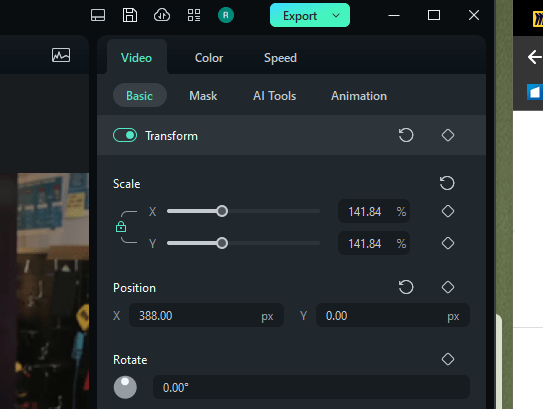Reset the Transform section

click(x=406, y=135)
